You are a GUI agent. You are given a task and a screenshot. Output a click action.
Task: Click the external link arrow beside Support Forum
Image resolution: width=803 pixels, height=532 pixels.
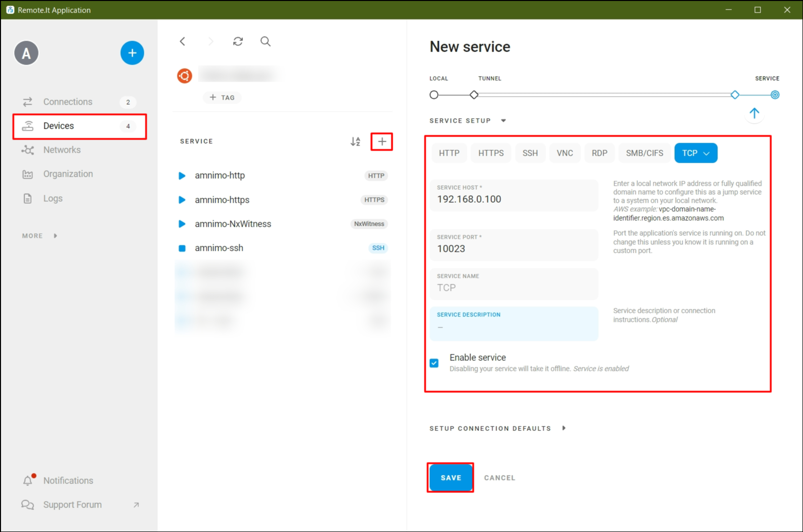[136, 505]
